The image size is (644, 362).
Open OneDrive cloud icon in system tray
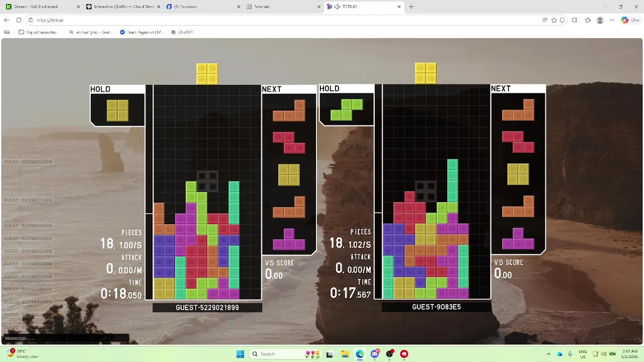[559, 354]
